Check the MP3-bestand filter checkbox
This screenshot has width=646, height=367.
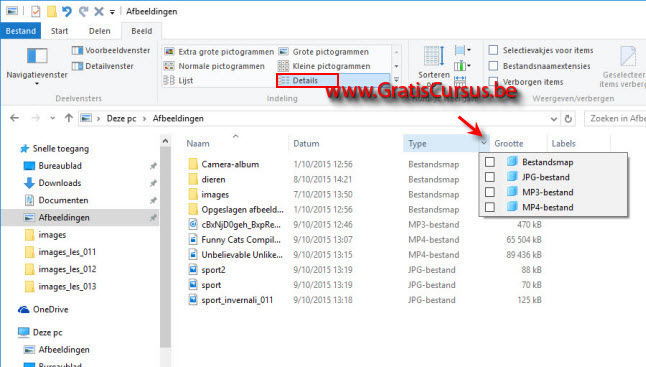coord(489,192)
